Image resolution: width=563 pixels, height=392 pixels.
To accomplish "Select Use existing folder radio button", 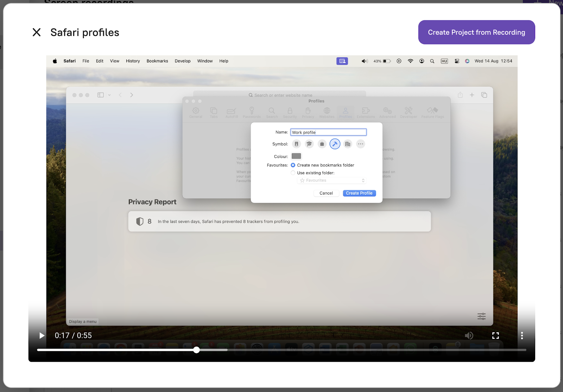I will (x=293, y=173).
